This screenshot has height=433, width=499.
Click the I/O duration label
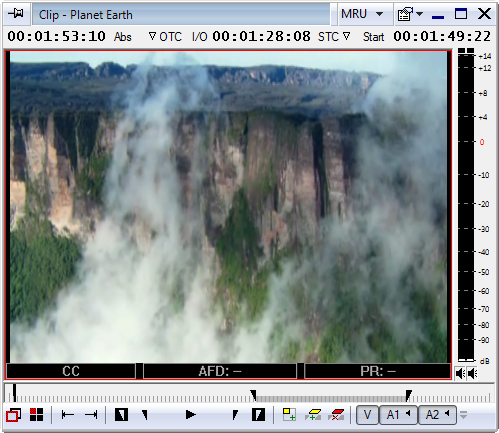[x=199, y=37]
